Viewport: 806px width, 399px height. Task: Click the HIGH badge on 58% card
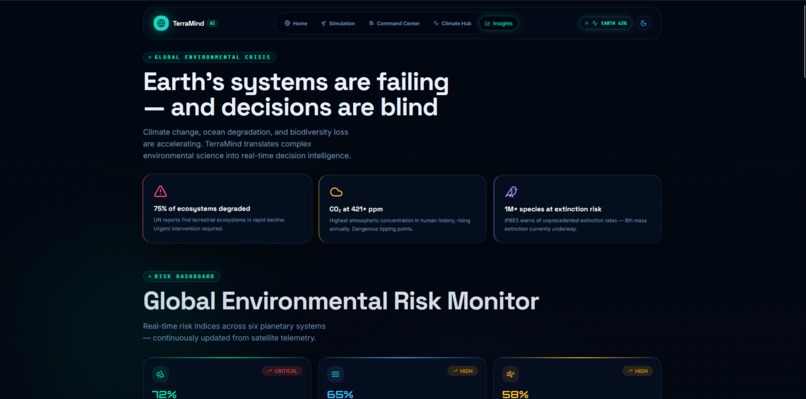pyautogui.click(x=638, y=371)
